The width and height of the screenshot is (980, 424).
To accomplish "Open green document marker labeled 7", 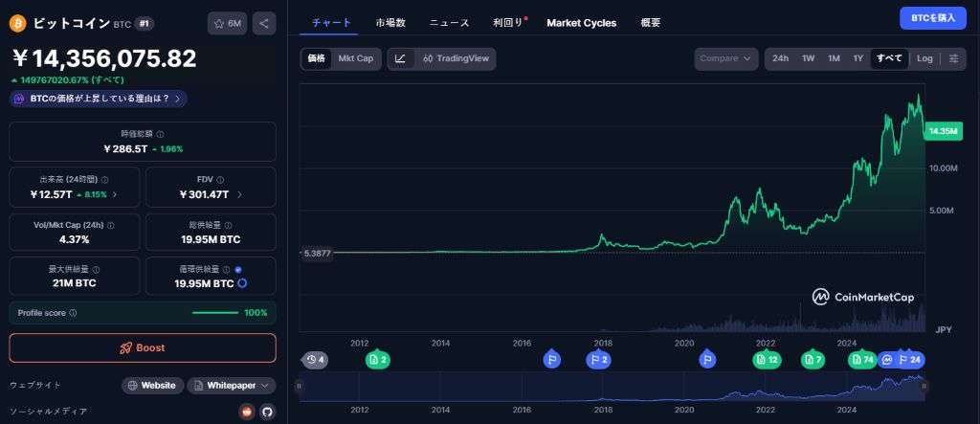I will pyautogui.click(x=813, y=360).
